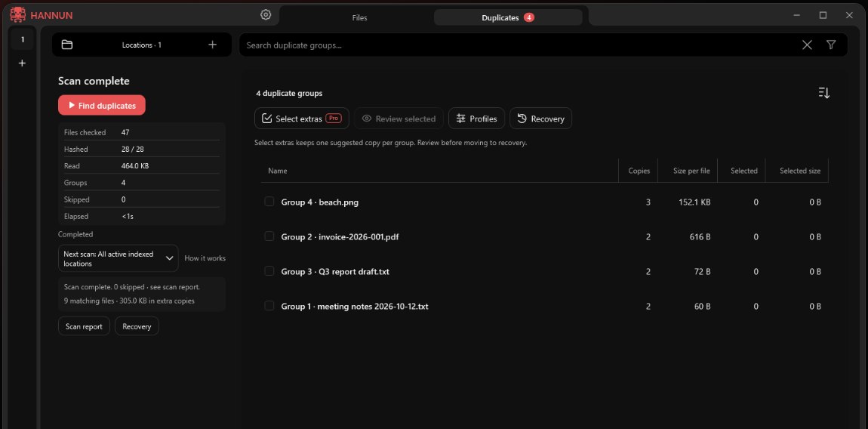This screenshot has height=429, width=868.
Task: Open the Scan report button
Action: (84, 326)
